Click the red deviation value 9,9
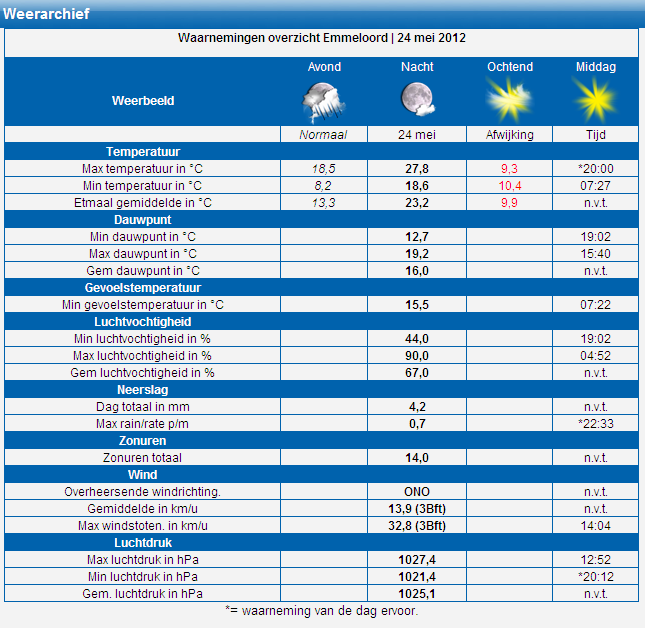645x628 pixels. pyautogui.click(x=509, y=203)
